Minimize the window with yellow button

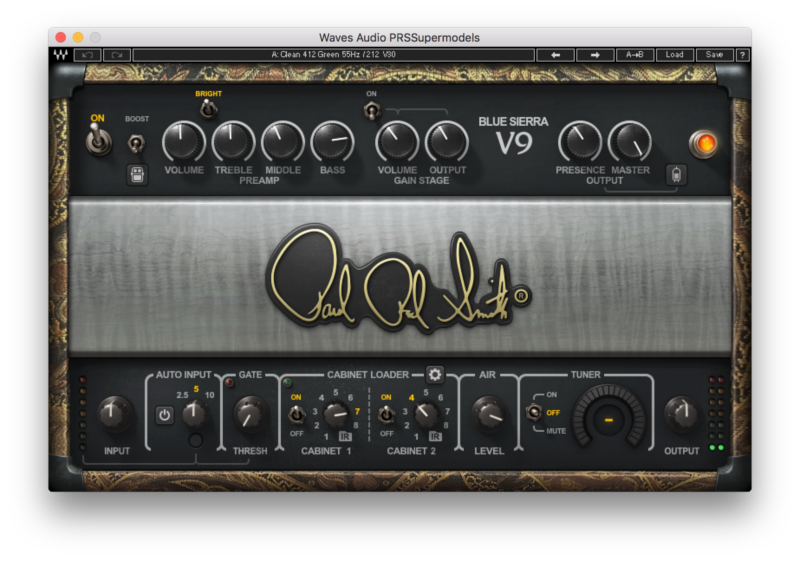tap(78, 37)
